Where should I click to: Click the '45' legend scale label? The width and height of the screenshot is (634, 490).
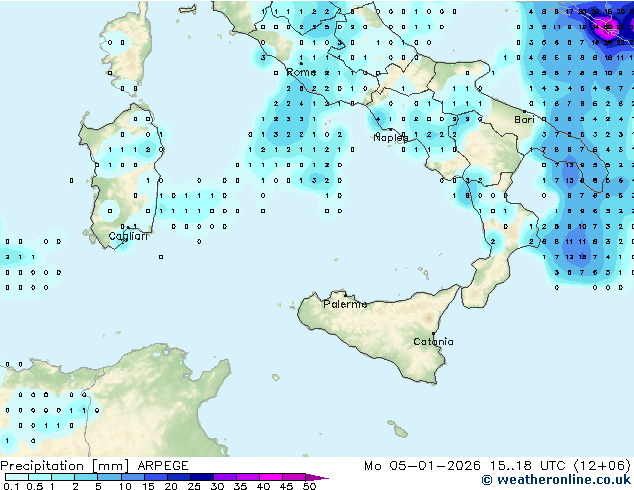pos(286,486)
